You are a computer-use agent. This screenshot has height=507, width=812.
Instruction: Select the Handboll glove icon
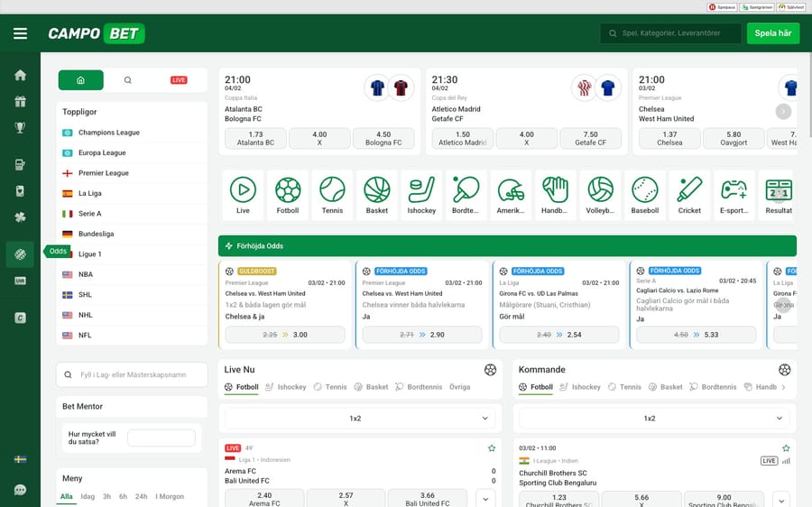pyautogui.click(x=555, y=195)
